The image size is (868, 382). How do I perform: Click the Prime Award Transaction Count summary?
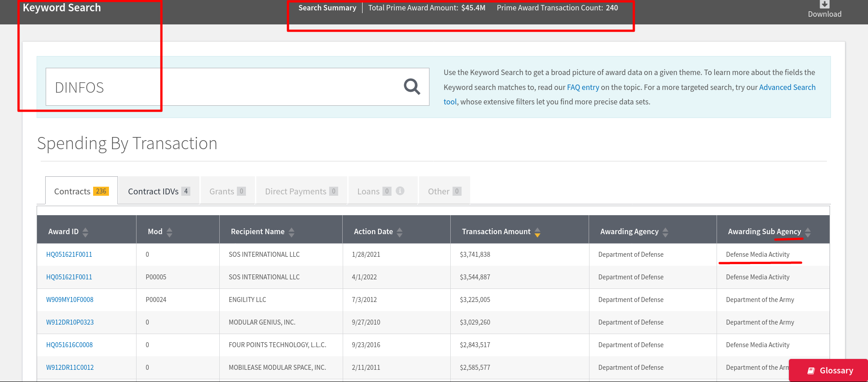(x=557, y=8)
